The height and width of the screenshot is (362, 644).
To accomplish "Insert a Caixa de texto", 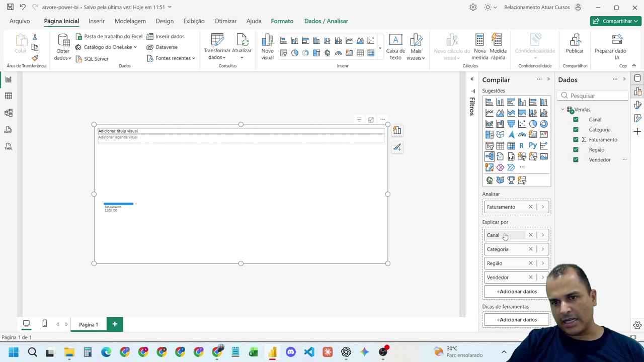I will click(x=395, y=47).
